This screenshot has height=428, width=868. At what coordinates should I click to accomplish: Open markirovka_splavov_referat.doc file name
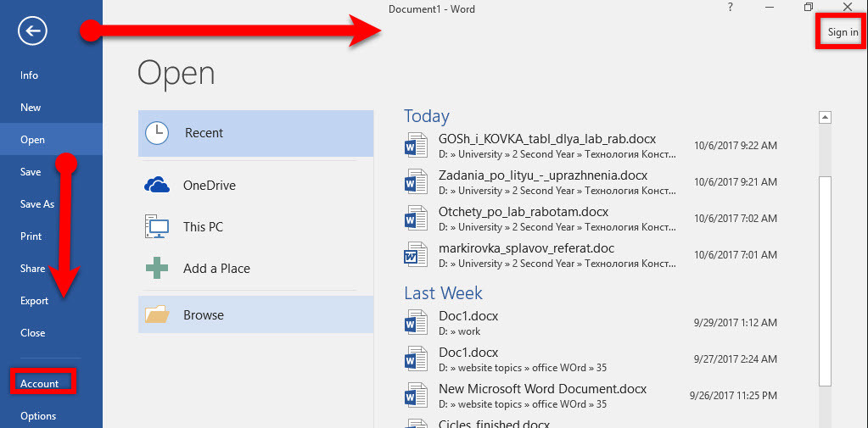(x=526, y=248)
